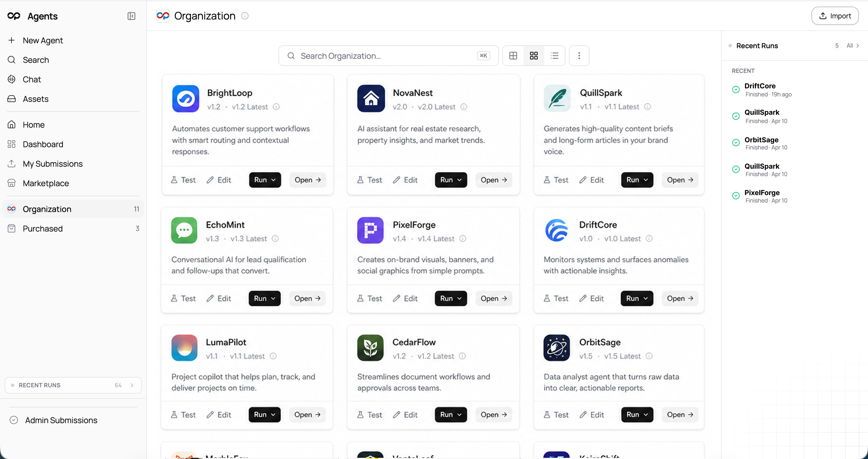This screenshot has height=459, width=868.
Task: Show version info for NovaNest
Action: pos(464,107)
